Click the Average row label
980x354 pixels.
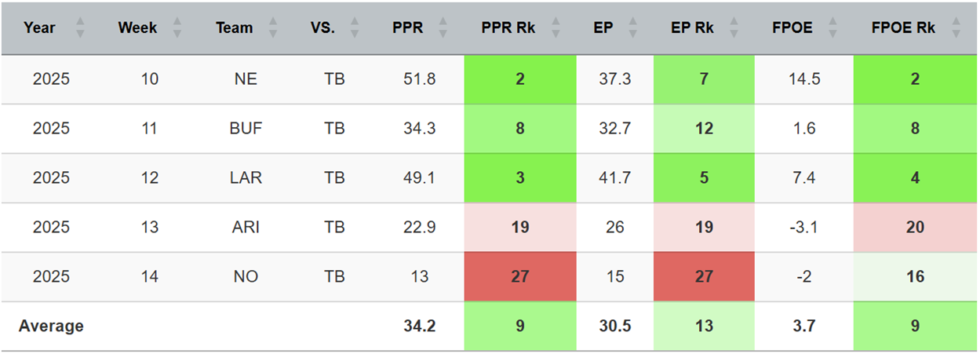(x=51, y=326)
